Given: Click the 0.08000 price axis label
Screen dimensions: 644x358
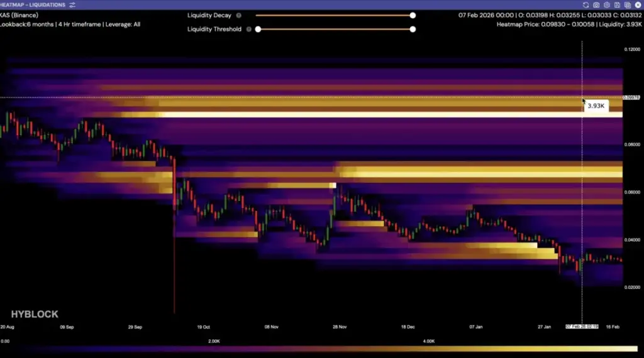Looking at the screenshot, I should [x=632, y=144].
